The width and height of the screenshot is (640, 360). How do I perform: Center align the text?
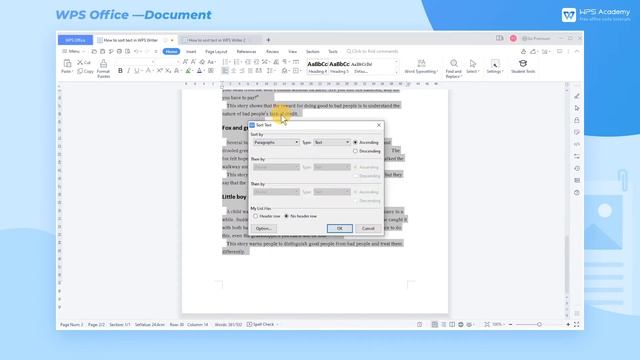(x=233, y=71)
